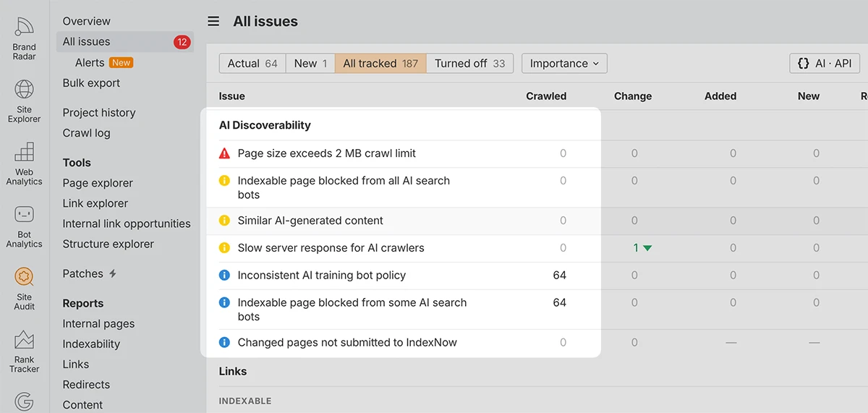
Task: Open the AI · API button
Action: click(825, 64)
